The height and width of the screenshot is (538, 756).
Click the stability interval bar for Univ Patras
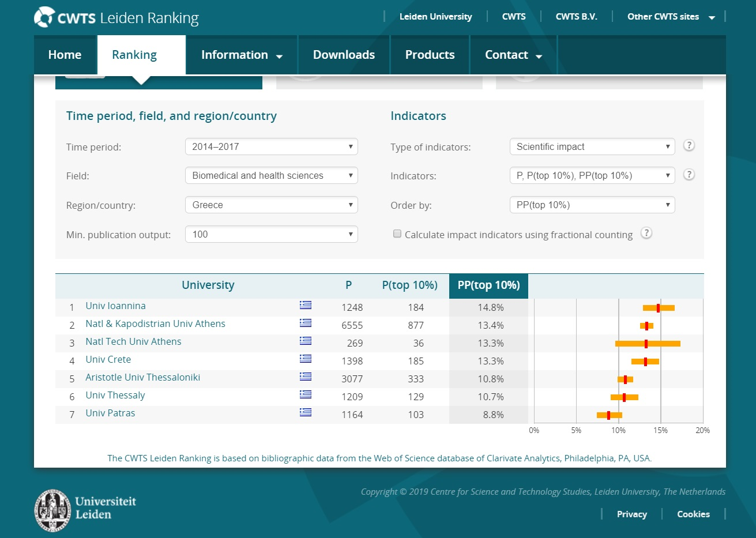pos(610,415)
